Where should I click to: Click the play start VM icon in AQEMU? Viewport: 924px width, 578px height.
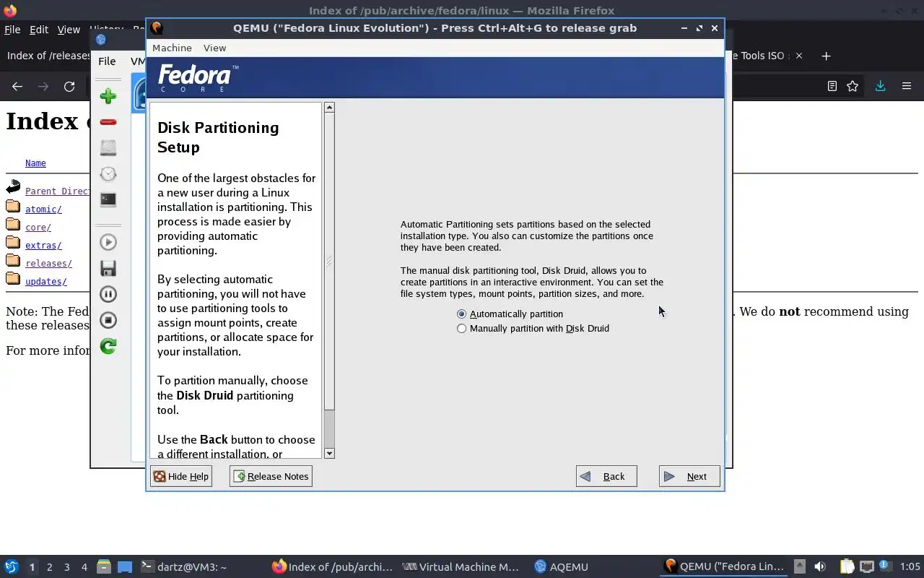(108, 242)
